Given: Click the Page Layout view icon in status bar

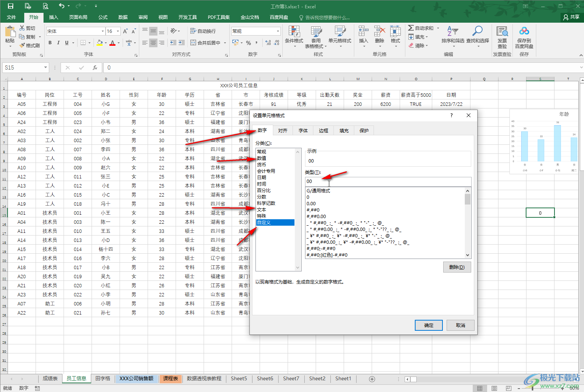Looking at the screenshot, I should click(494, 388).
